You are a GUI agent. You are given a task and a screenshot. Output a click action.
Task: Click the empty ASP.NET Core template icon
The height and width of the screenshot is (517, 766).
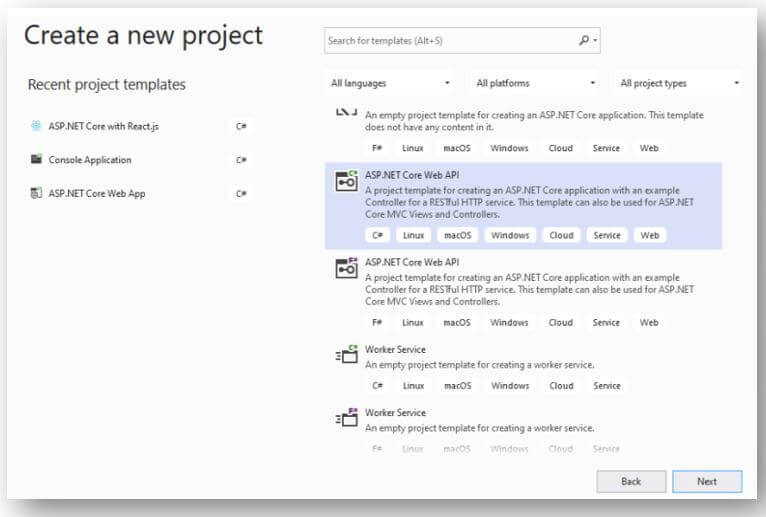(x=346, y=112)
